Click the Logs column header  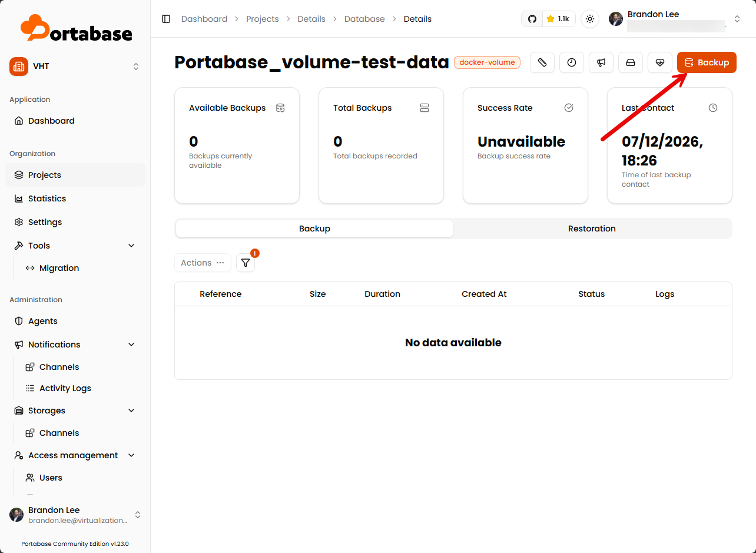tap(665, 294)
